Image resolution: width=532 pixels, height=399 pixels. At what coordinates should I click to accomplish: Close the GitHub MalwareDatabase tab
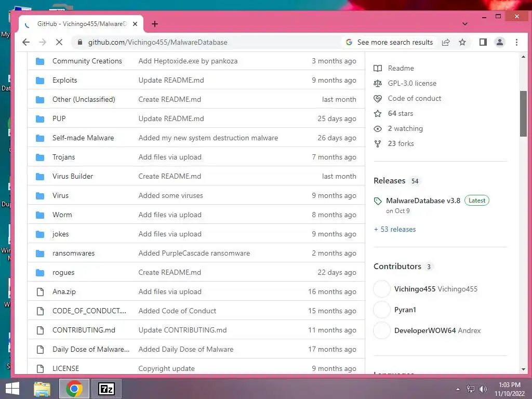point(135,24)
